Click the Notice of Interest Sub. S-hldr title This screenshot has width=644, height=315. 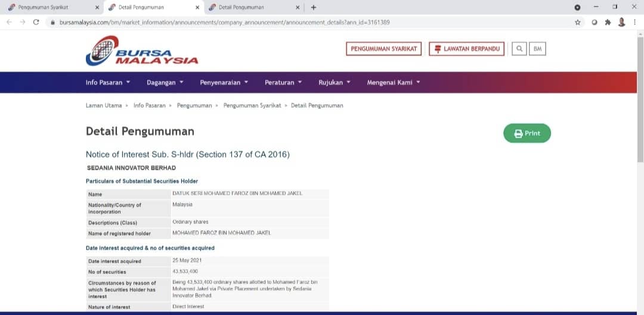[x=188, y=155]
